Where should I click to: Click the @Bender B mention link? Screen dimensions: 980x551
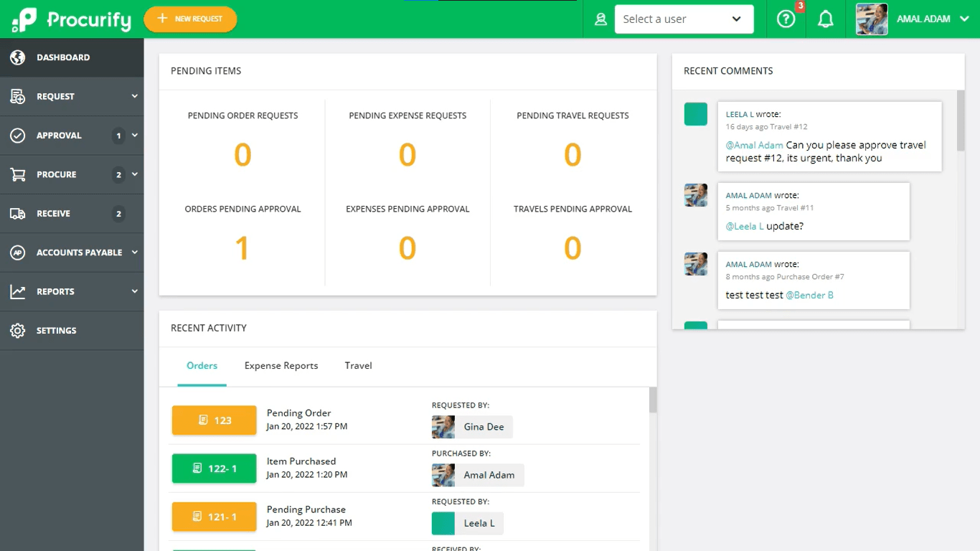(x=809, y=295)
